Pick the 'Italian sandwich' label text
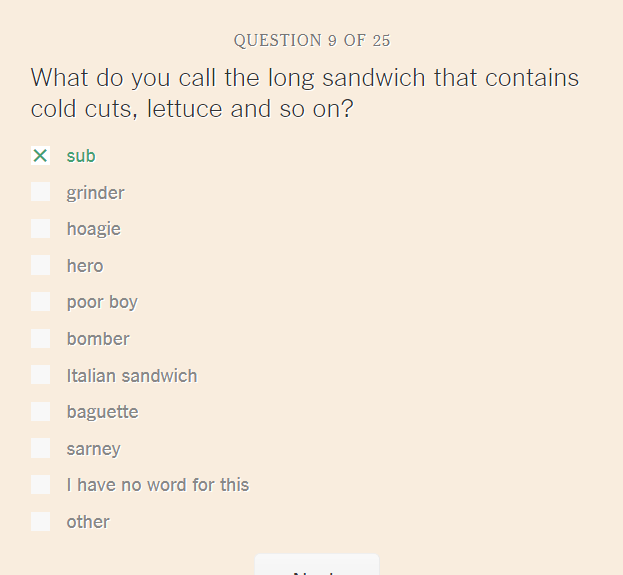This screenshot has width=623, height=575. click(x=132, y=376)
